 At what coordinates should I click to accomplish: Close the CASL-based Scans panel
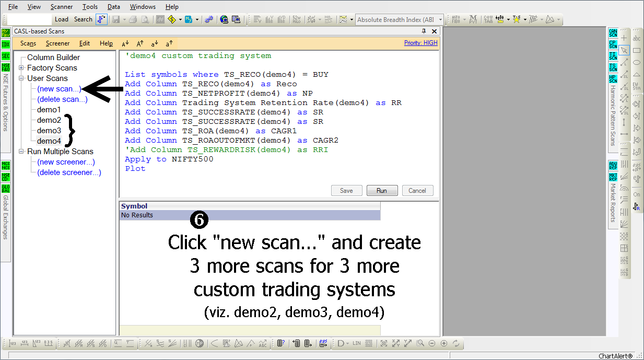click(x=434, y=31)
